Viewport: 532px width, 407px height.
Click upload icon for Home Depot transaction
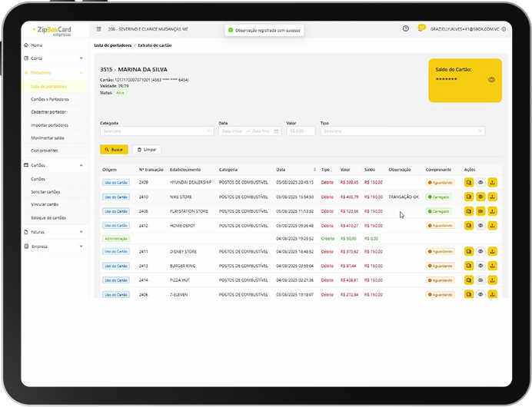point(493,225)
